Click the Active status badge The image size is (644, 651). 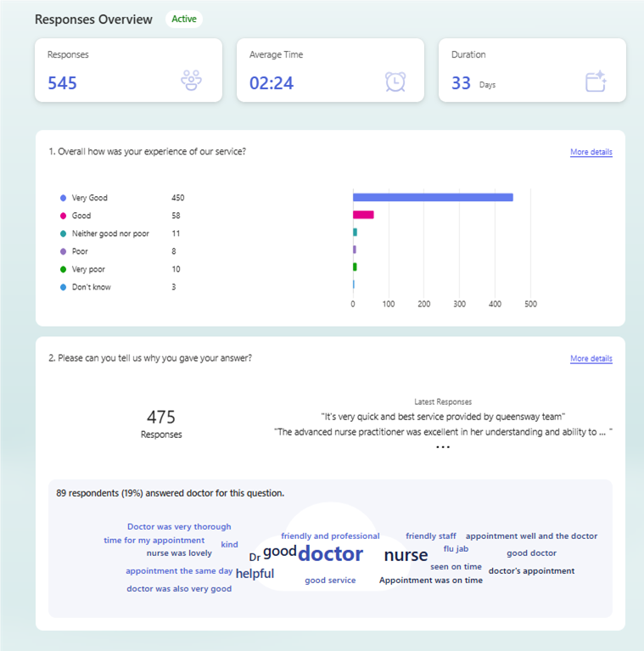183,19
